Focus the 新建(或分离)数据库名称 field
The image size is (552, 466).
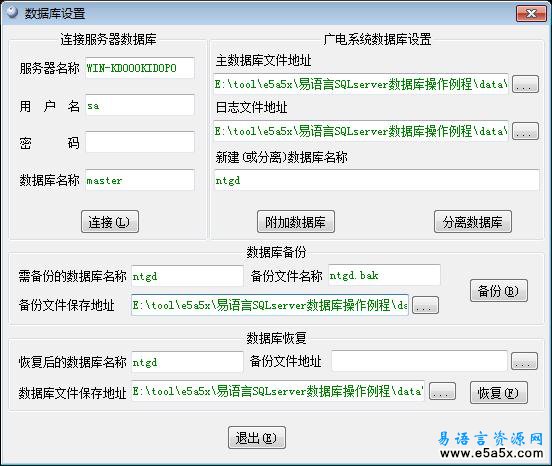376,180
